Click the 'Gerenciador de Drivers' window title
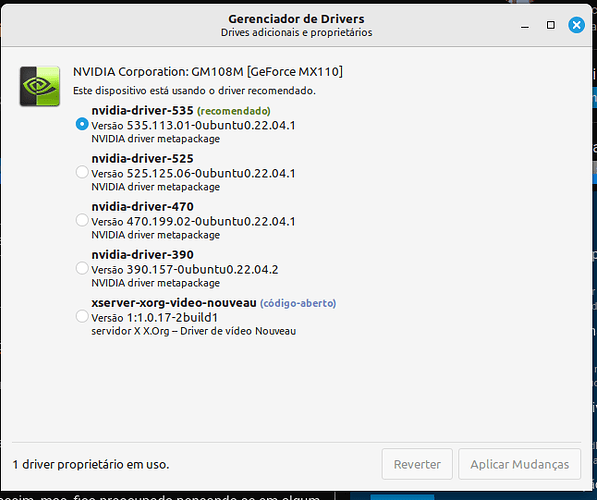 (x=296, y=19)
